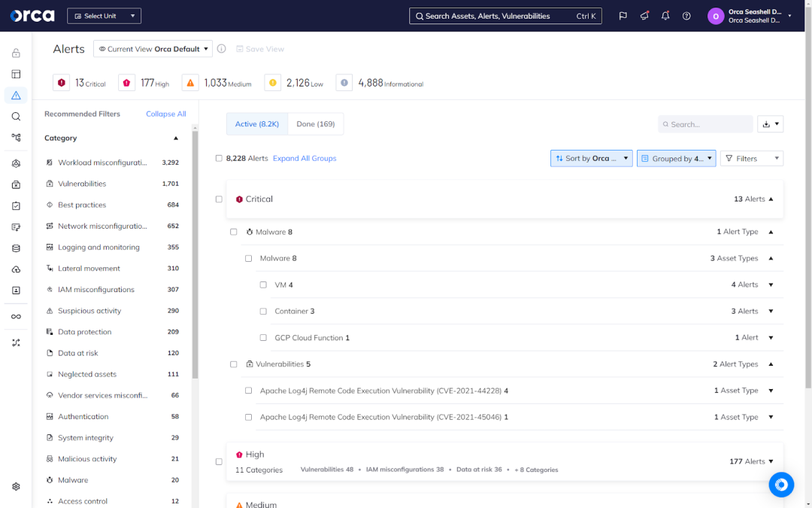Screen dimensions: 812x508
Task: Open the Current View Orca Default dropdown
Action: tap(153, 49)
